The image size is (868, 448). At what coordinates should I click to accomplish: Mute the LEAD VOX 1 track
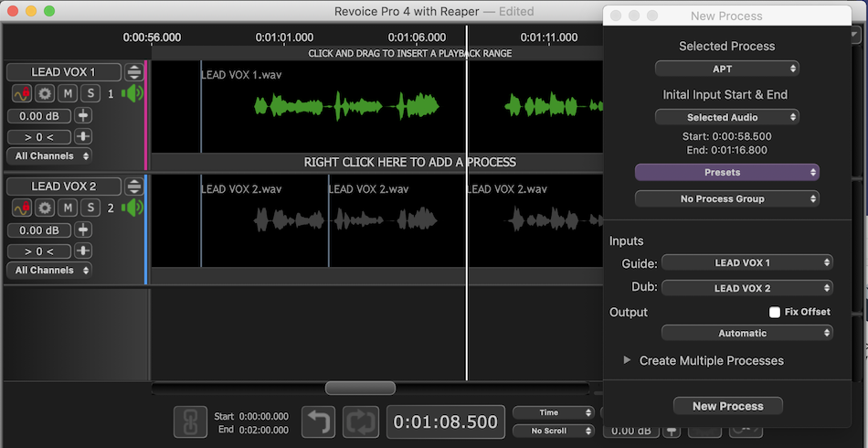point(68,93)
